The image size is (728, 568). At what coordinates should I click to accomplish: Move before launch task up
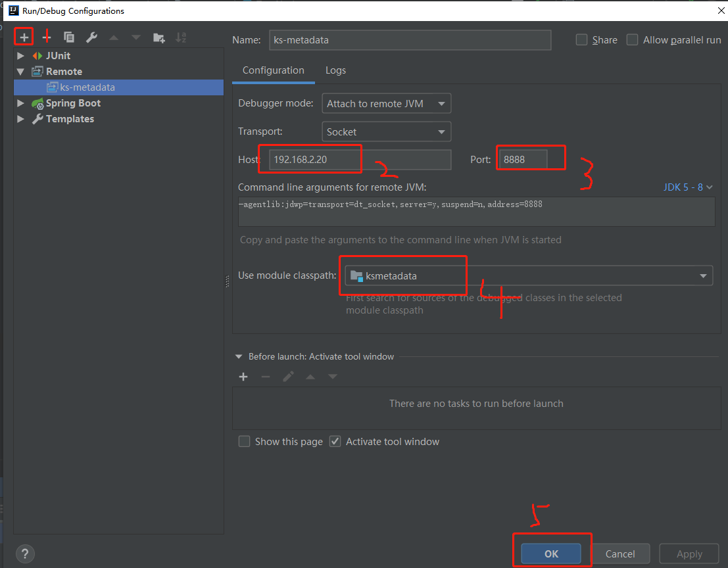pos(310,377)
